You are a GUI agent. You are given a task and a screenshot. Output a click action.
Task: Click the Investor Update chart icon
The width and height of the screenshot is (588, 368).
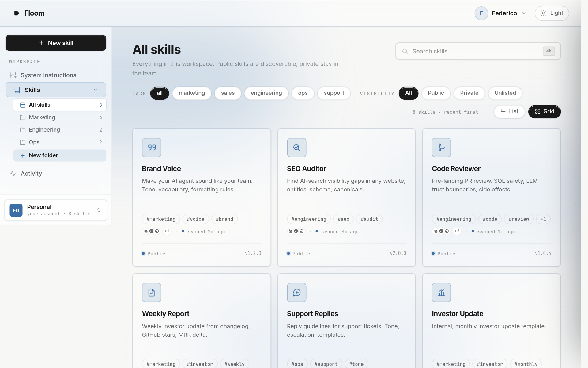point(441,293)
